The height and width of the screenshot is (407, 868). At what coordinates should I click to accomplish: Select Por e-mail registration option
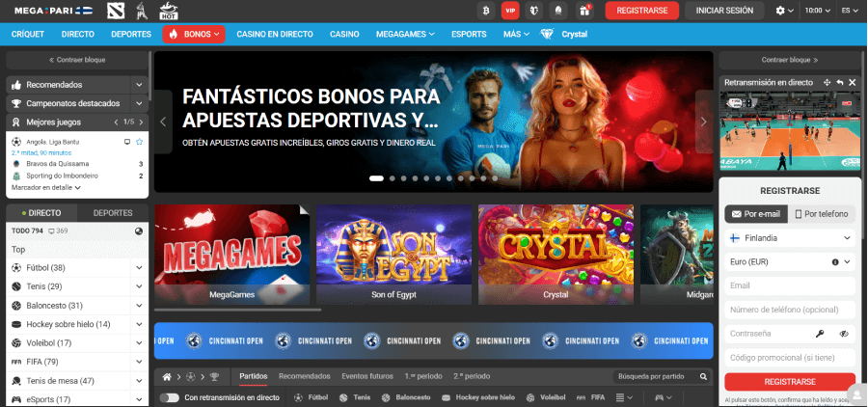pos(756,214)
